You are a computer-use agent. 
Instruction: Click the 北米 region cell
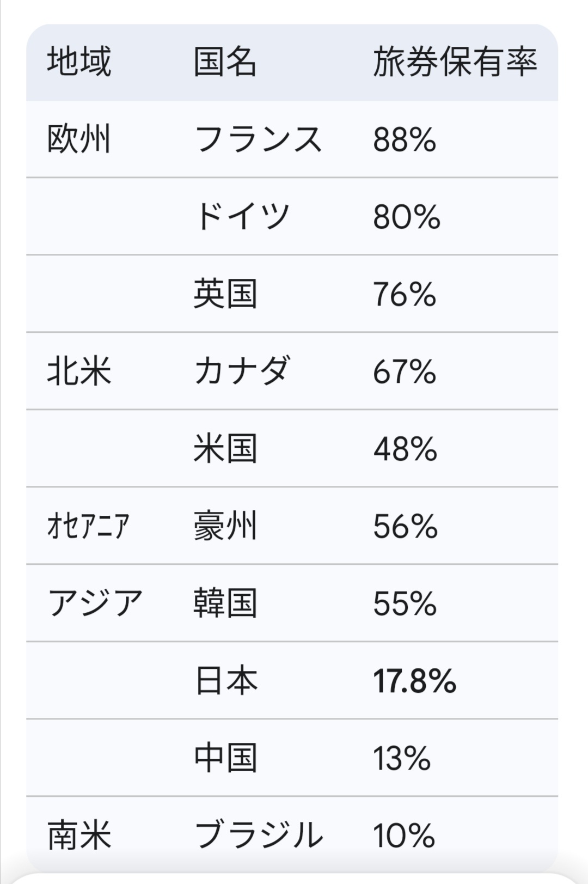79,371
